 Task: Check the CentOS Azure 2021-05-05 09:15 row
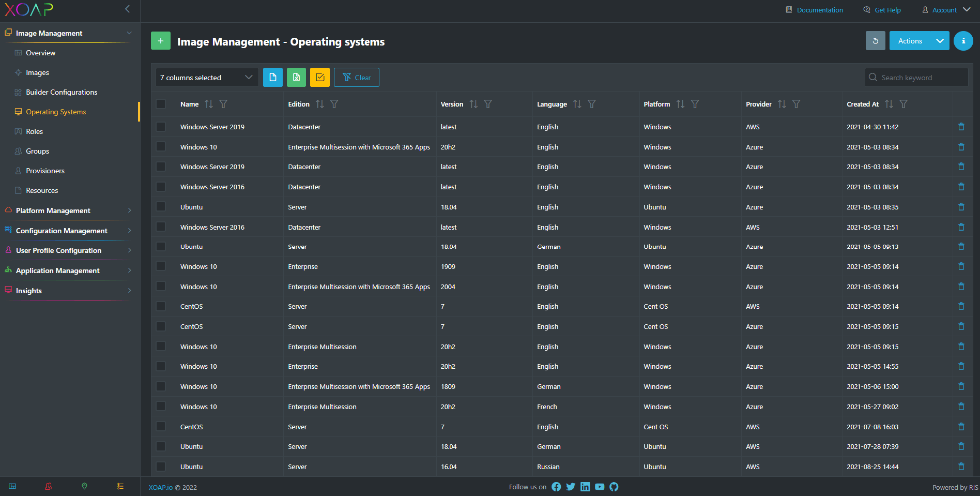click(161, 326)
